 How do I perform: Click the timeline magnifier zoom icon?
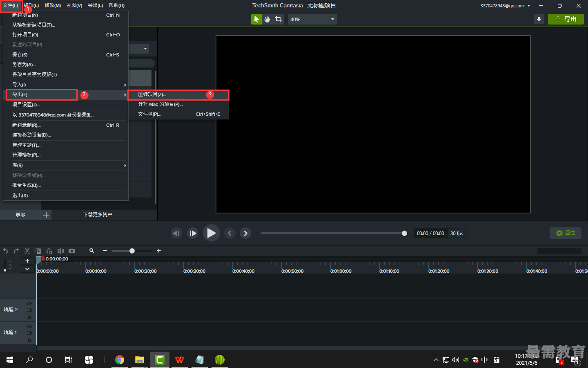click(92, 251)
